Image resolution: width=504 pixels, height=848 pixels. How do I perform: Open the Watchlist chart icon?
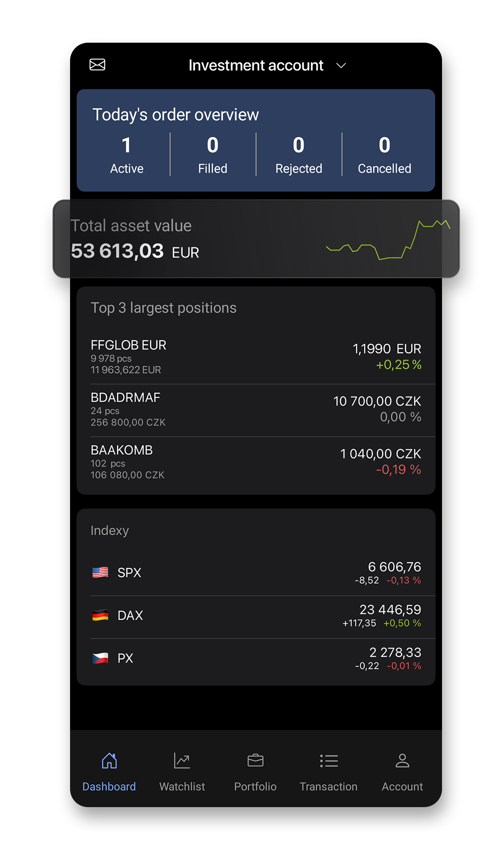tap(182, 761)
